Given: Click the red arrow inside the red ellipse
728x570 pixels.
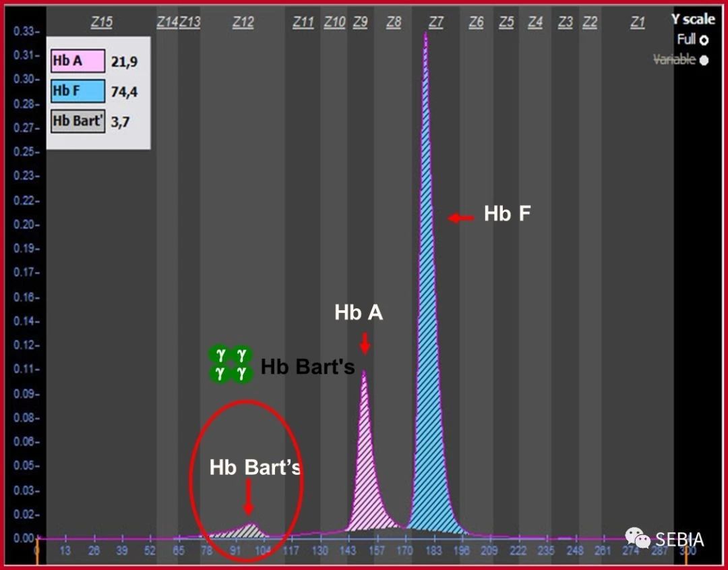Looking at the screenshot, I should tap(249, 498).
